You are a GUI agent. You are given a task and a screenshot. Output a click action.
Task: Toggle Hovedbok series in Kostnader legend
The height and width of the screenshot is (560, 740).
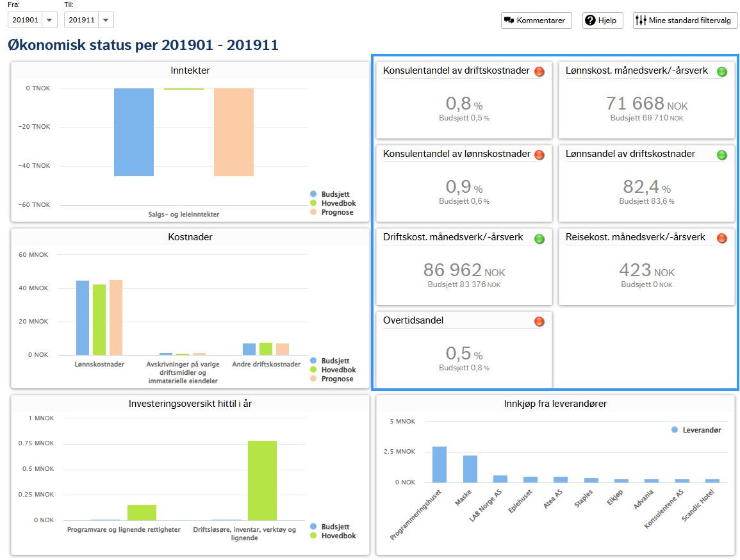333,370
